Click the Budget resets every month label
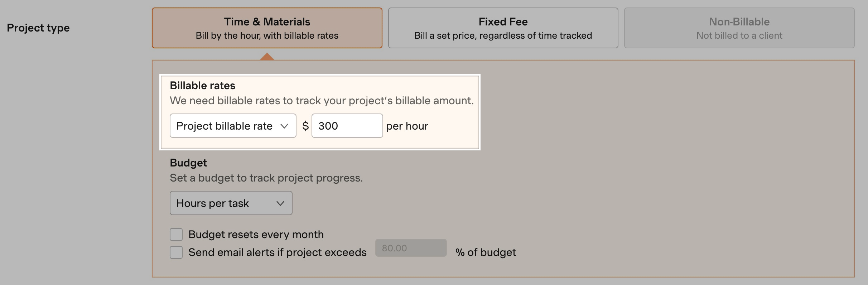Viewport: 868px width, 285px height. pyautogui.click(x=256, y=235)
